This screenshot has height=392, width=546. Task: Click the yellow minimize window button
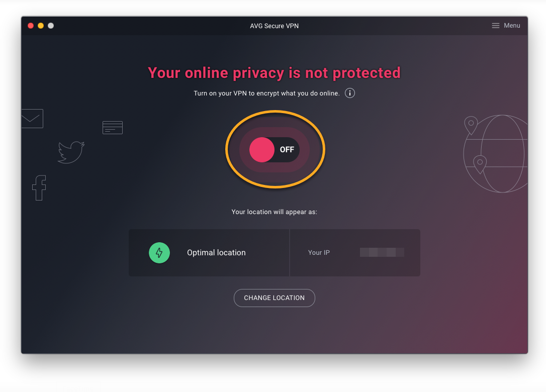(41, 26)
